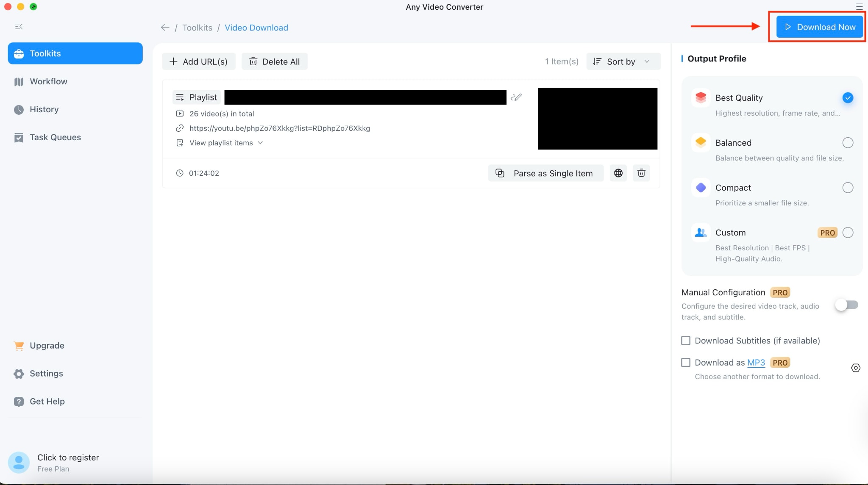868x485 pixels.
Task: Toggle the Manual Configuration switch
Action: (x=846, y=305)
